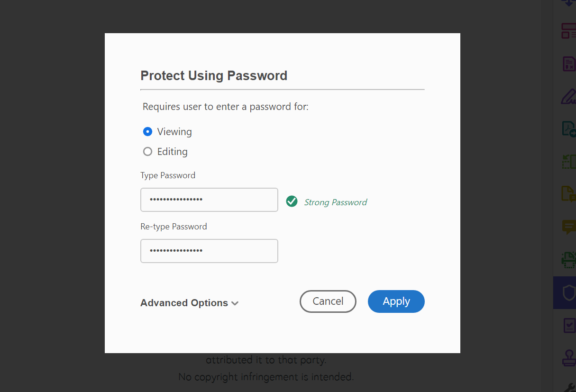Click the highlighted Protect shield icon
The height and width of the screenshot is (392, 576).
click(568, 292)
